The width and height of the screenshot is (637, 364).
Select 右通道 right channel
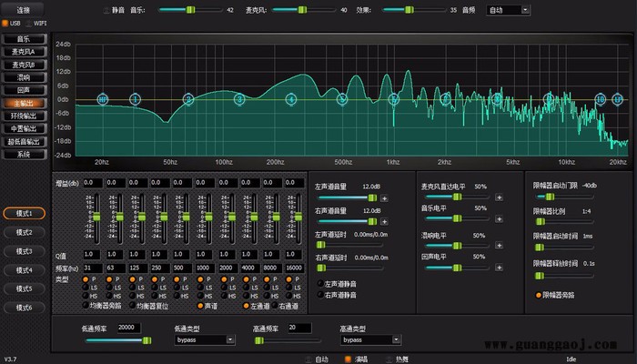tap(275, 305)
